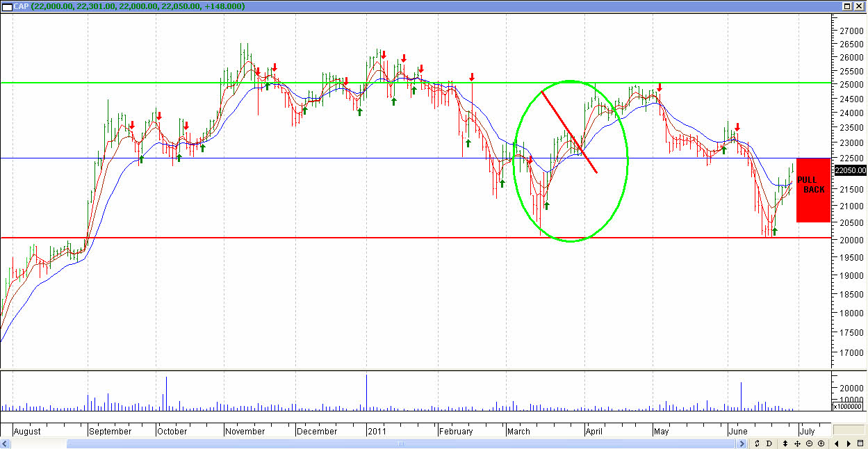
Task: Click the August date axis label
Action: click(x=27, y=432)
